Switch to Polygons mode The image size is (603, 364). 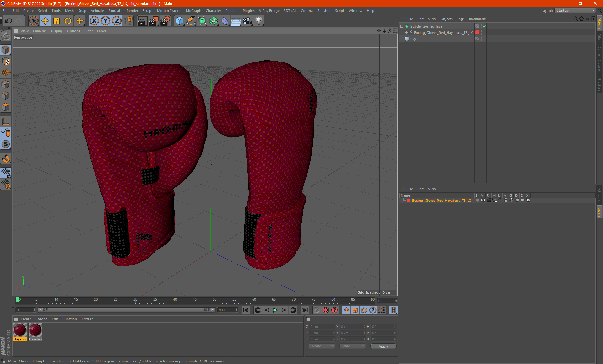click(6, 107)
